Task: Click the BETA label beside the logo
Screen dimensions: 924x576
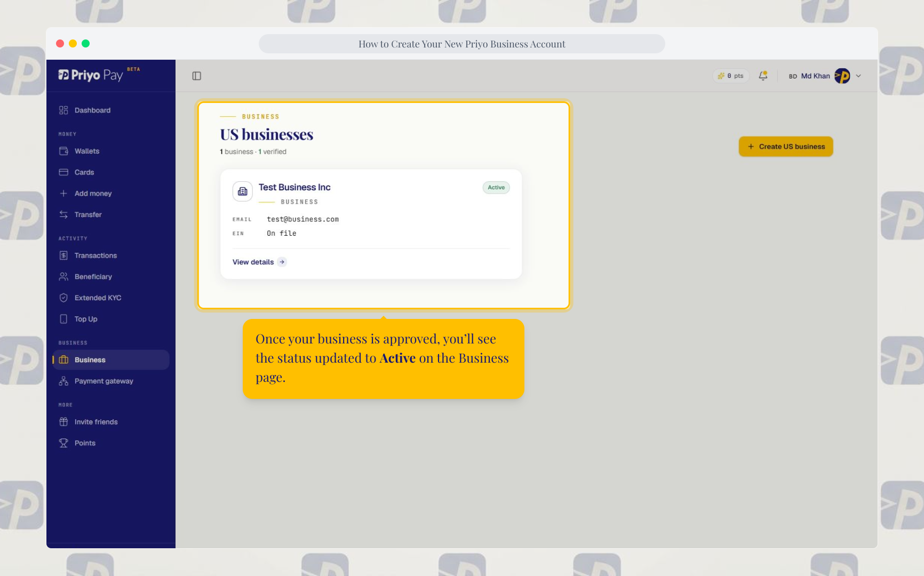Action: point(133,69)
